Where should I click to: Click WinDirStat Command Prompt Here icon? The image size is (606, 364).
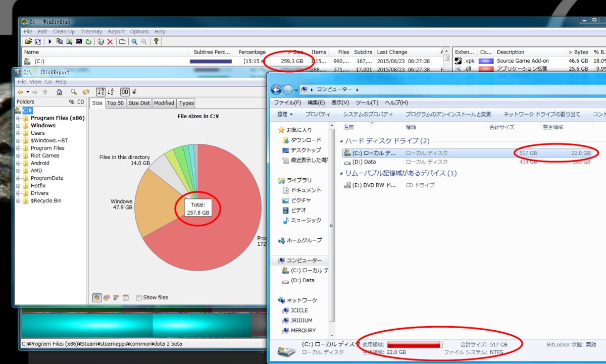[x=79, y=41]
